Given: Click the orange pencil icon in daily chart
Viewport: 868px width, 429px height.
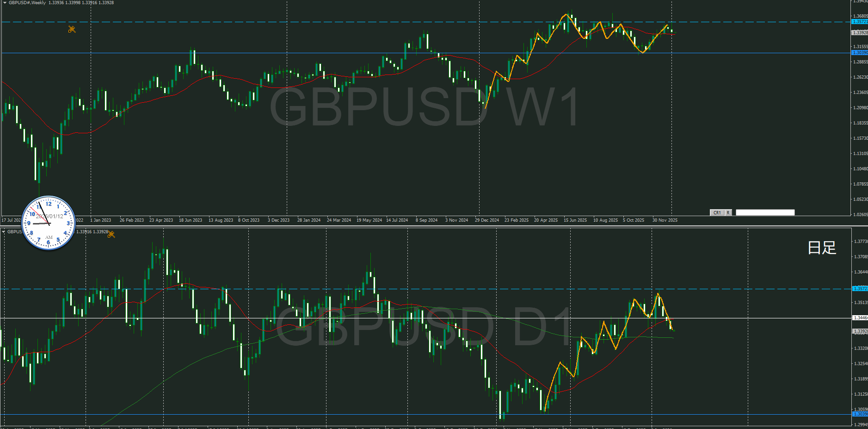Looking at the screenshot, I should [111, 234].
